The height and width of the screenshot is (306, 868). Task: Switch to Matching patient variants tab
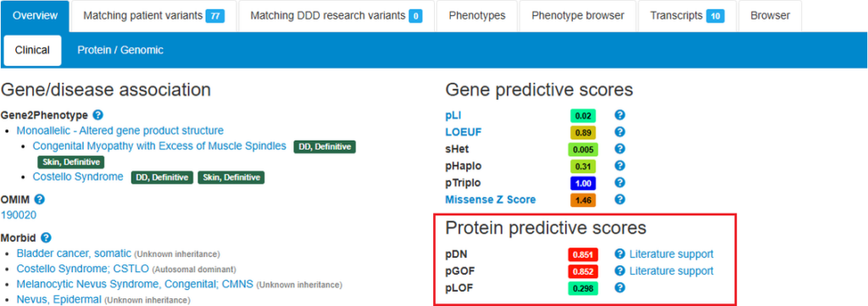pos(154,16)
